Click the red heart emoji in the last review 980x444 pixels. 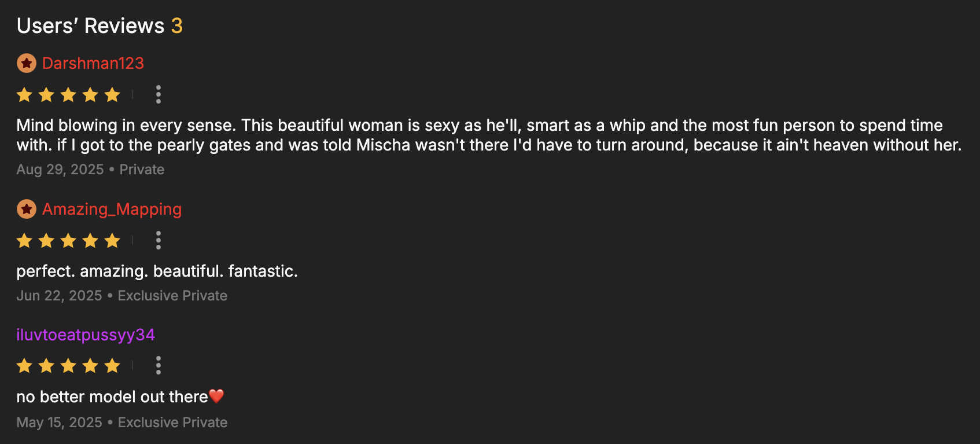tap(216, 397)
